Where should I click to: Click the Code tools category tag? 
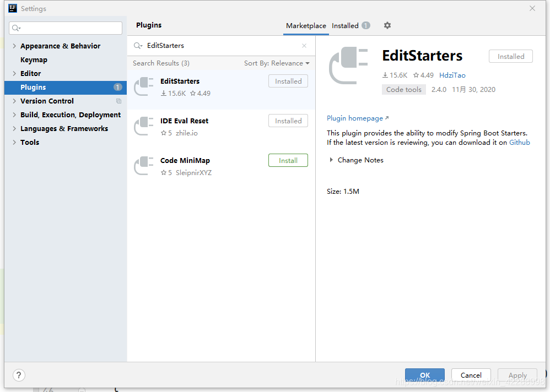pos(404,89)
